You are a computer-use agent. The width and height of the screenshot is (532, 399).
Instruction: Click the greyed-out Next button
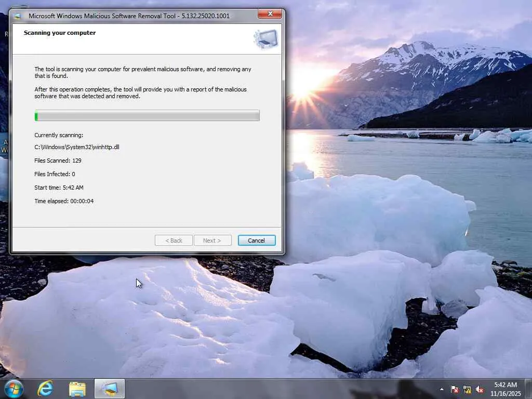coord(212,240)
